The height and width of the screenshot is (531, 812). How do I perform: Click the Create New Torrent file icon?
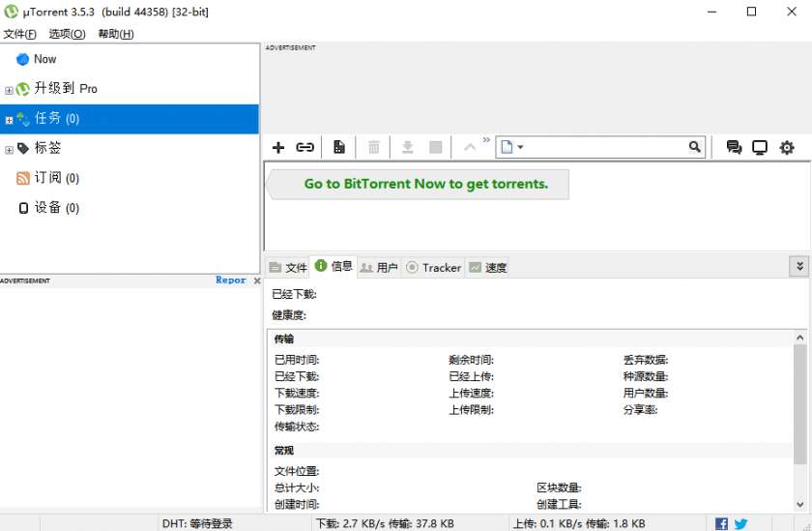pyautogui.click(x=339, y=147)
